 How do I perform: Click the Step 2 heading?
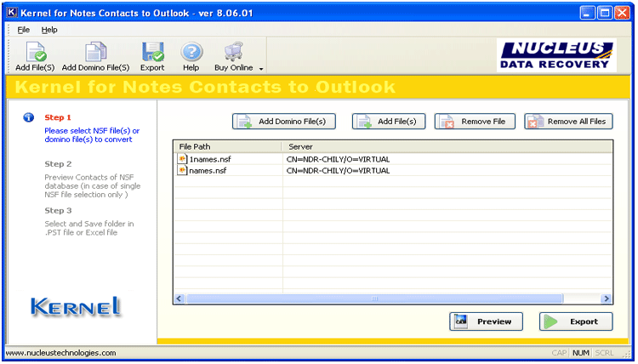click(x=58, y=164)
